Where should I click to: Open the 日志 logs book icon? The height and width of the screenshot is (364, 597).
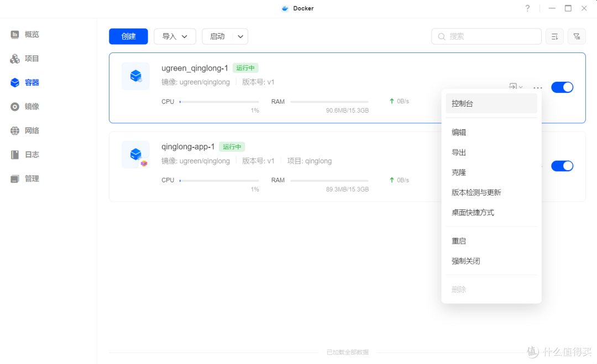[15, 155]
